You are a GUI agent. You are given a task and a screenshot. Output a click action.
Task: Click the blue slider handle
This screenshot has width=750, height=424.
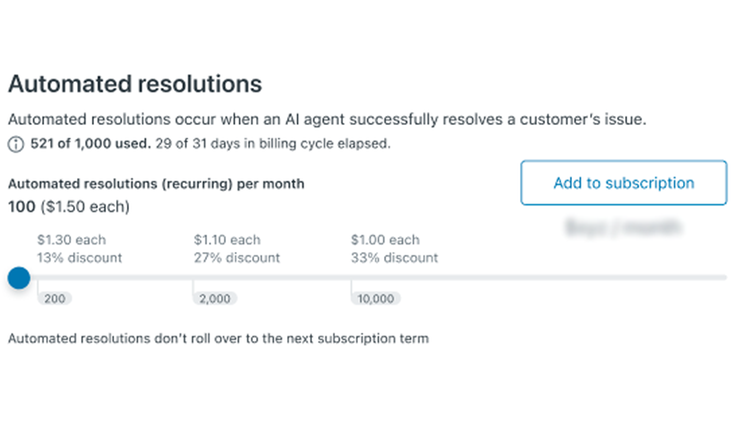19,278
